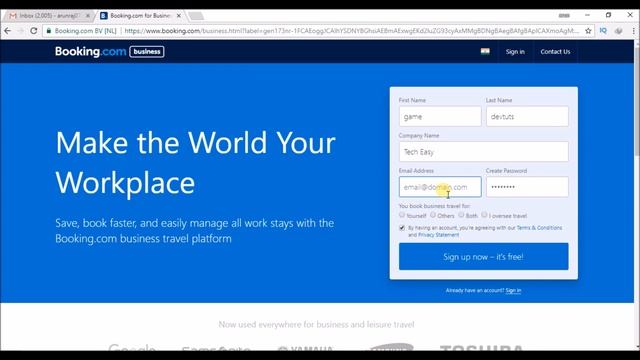The image size is (640, 360).
Task: Click the Chrome profile button in title bar
Action: click(x=564, y=15)
